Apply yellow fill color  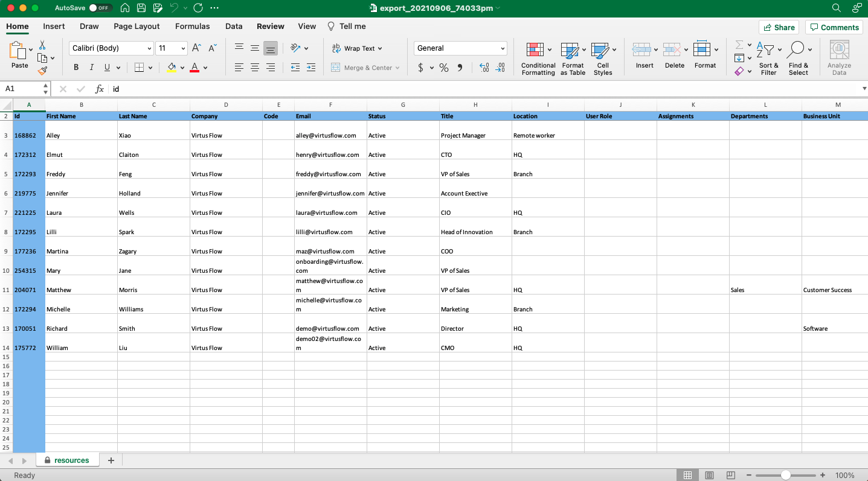(172, 68)
